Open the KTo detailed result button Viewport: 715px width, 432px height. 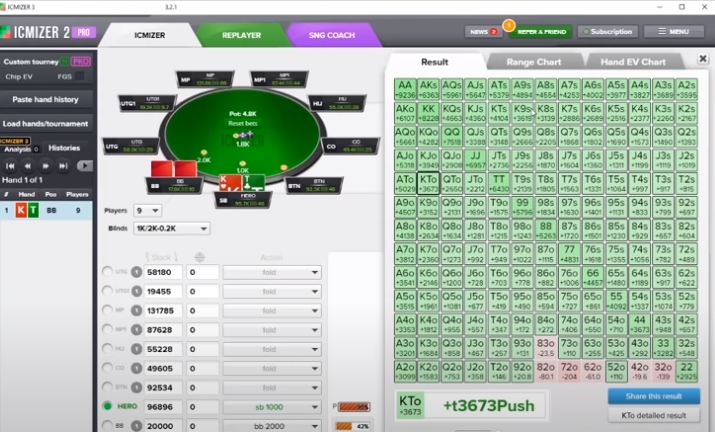[654, 415]
